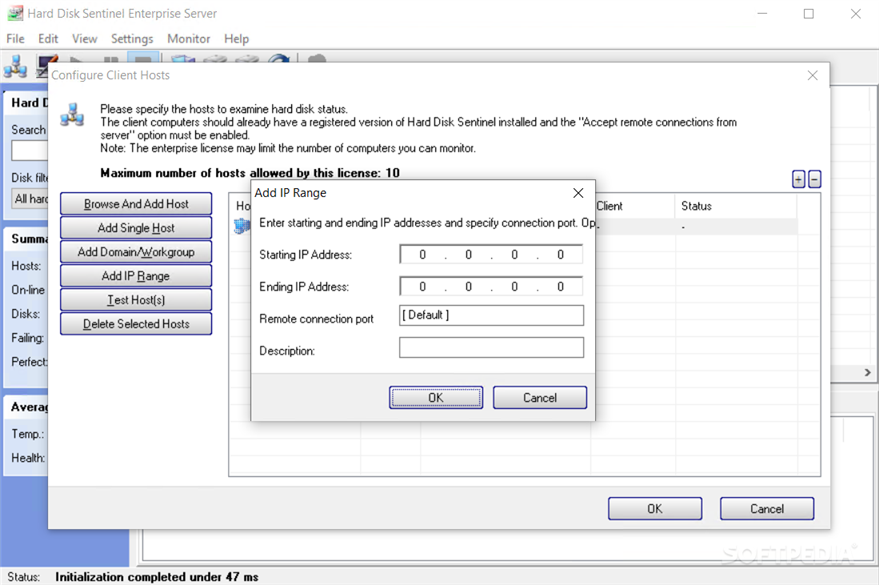The image size is (879, 585).
Task: Click the 'Remote connection port' label
Action: click(x=316, y=319)
